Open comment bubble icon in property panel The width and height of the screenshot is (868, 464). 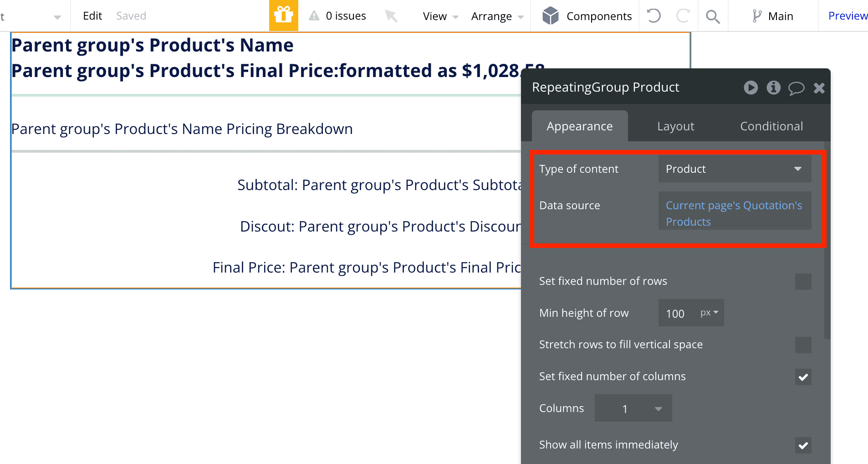[796, 88]
